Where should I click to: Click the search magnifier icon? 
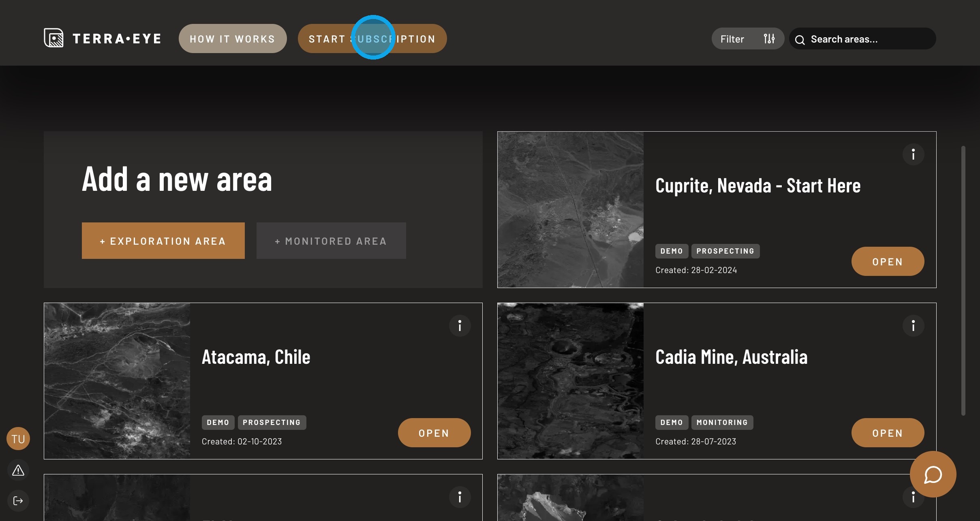(800, 40)
